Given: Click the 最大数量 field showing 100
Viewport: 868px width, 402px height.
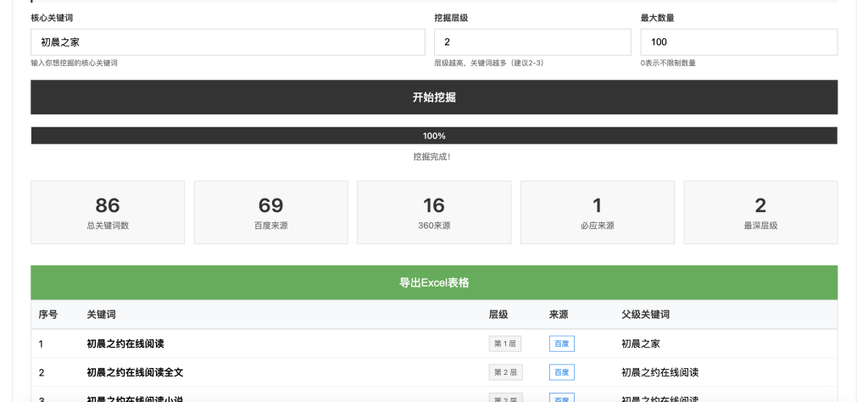Looking at the screenshot, I should click(x=738, y=42).
